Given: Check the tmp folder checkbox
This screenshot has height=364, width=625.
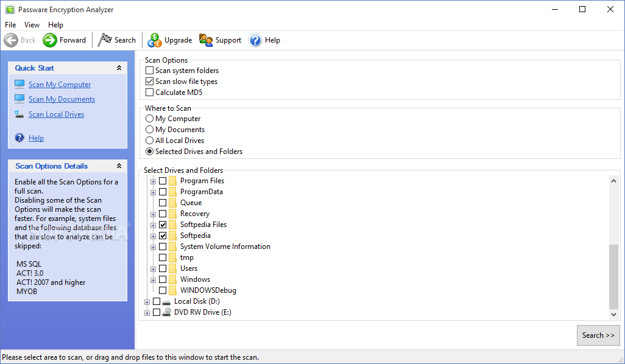Looking at the screenshot, I should (x=163, y=257).
